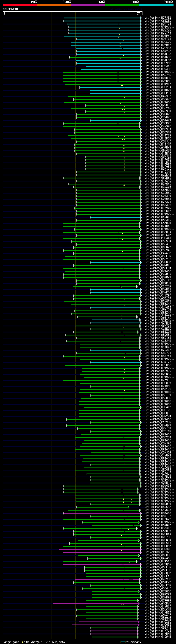The image size is (176, 644).
Task: Select label UniRef100_A4HYJ8
Action: pos(158,631)
